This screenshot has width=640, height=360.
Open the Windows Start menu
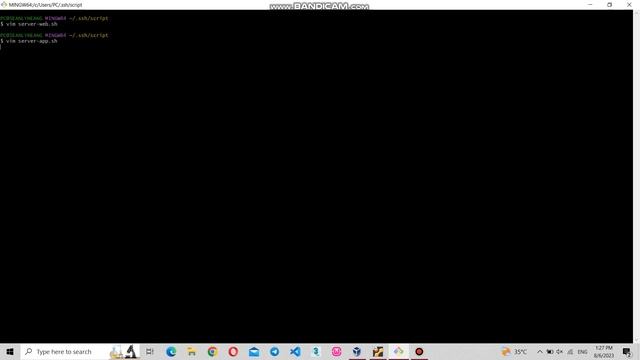click(10, 351)
